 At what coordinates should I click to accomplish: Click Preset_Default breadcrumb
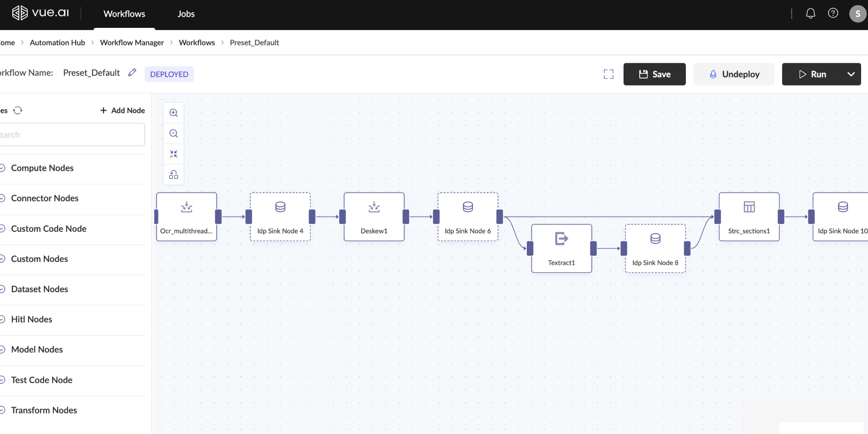[x=254, y=43]
